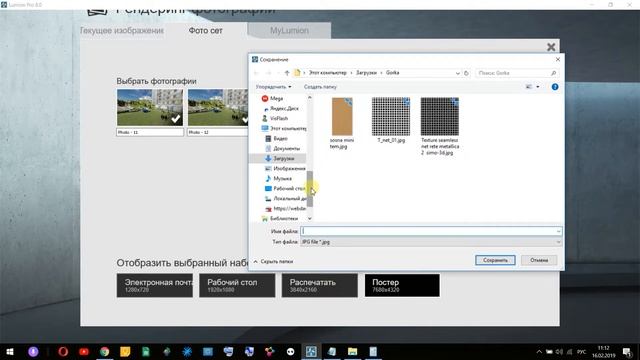Open the notification center in the taskbar
Screen dimensions: 640x360
pyautogui.click(x=627, y=351)
